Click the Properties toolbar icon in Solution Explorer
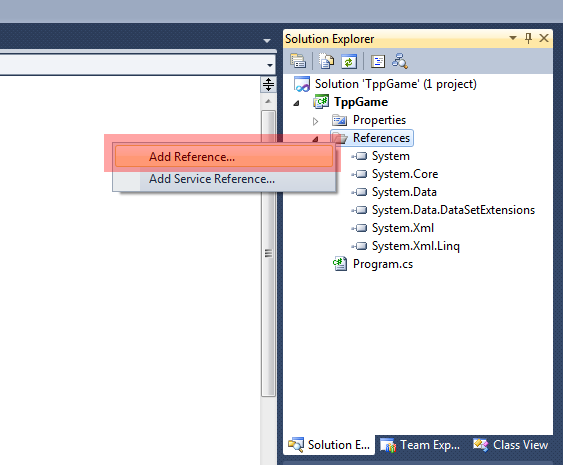Viewport: 563px width, 465px height. coord(298,61)
